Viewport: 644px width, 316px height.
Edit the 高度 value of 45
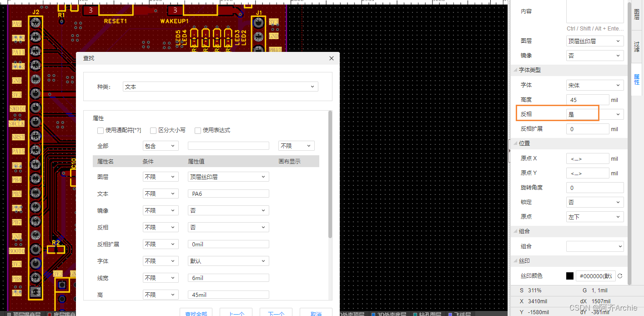[x=587, y=99]
